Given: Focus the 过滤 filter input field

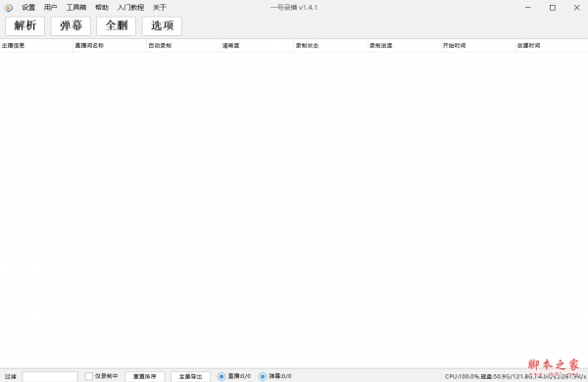Looking at the screenshot, I should [50, 376].
